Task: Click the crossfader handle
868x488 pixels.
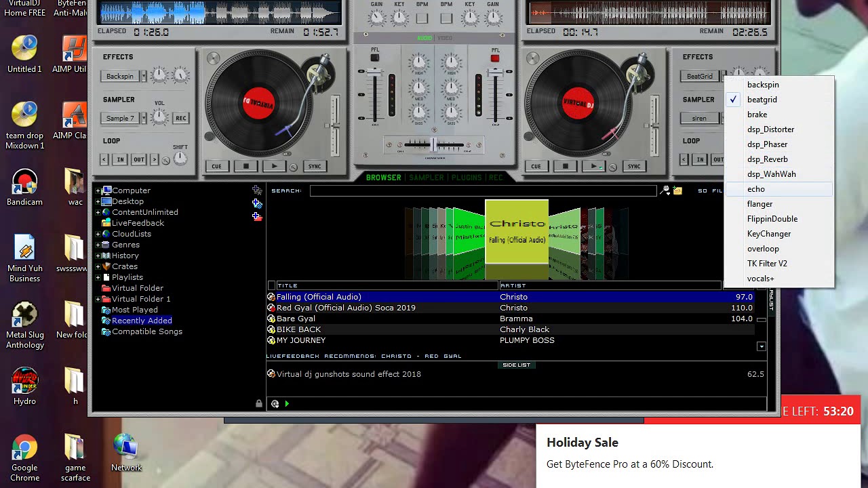Action: (x=433, y=145)
